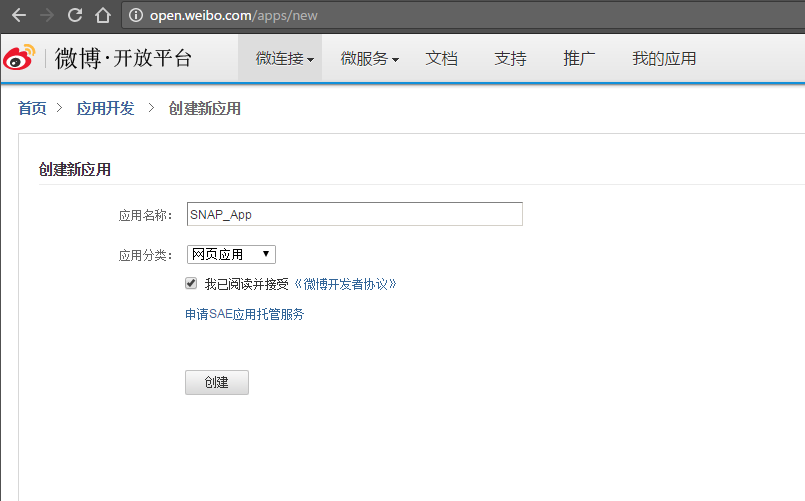This screenshot has height=501, width=805.
Task: Click the 微博·开放平台 title
Action: click(x=123, y=58)
